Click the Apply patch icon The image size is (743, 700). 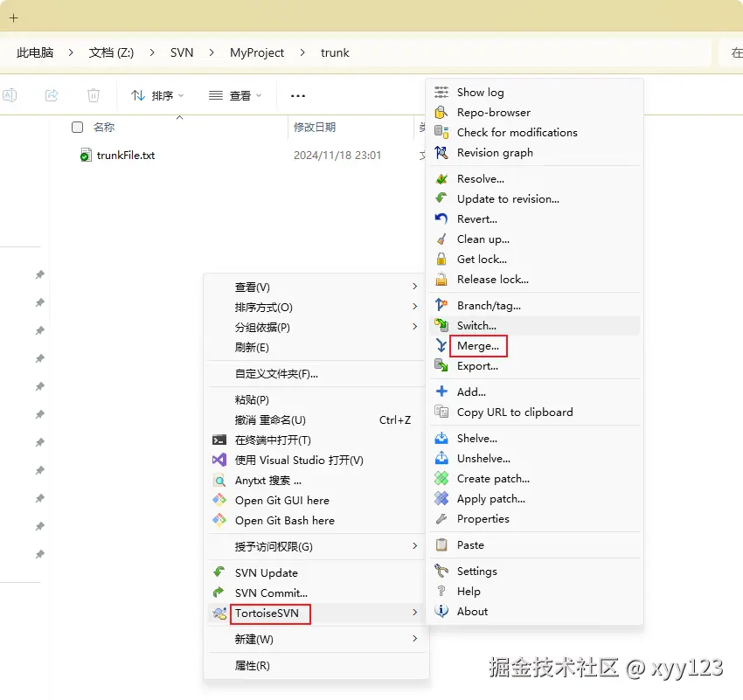tap(441, 498)
